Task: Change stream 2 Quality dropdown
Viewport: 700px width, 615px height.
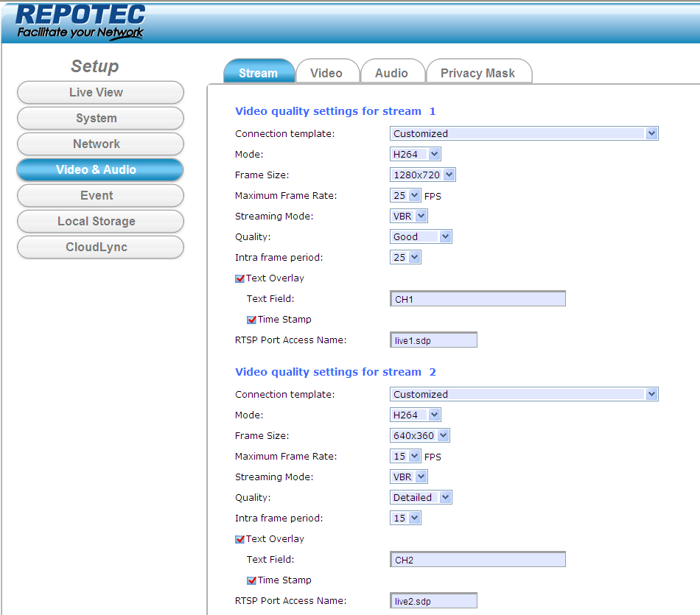Action: coord(421,498)
